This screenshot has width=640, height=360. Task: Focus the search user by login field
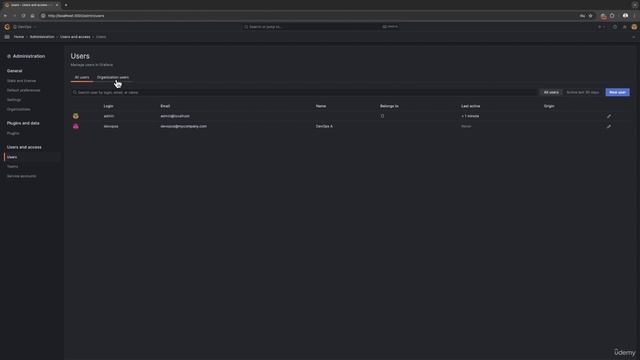click(303, 93)
